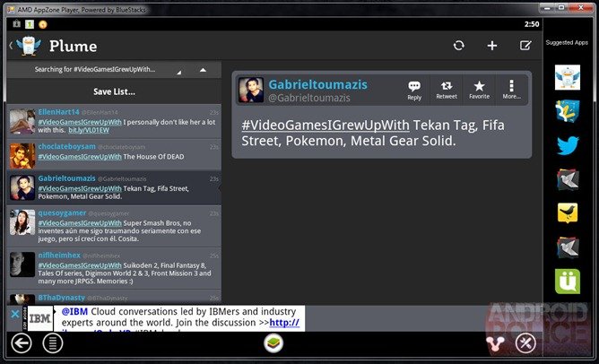Favorite the Gabrieltoumazis tweet
The image size is (599, 364).
[479, 91]
